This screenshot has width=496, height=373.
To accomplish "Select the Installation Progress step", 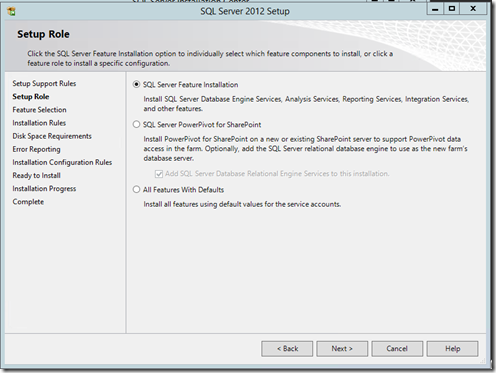I will [x=44, y=189].
